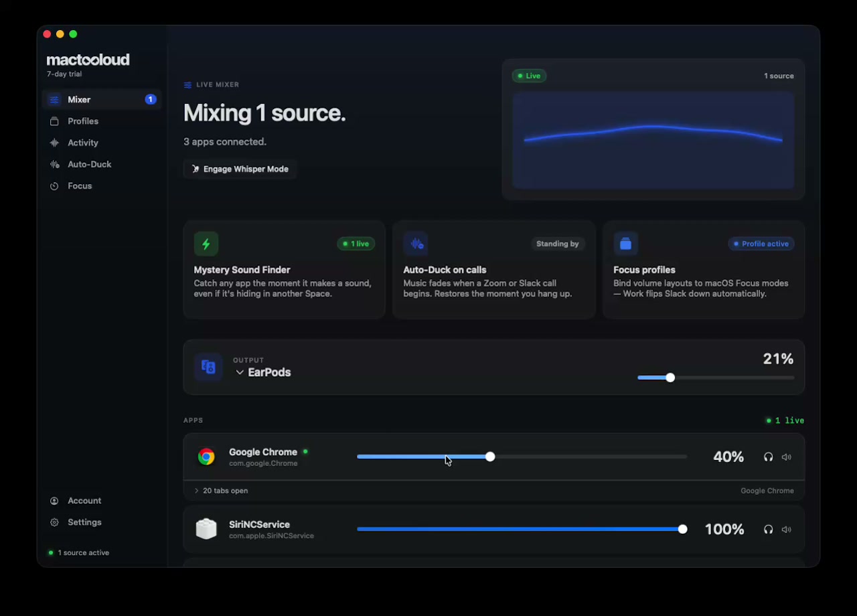Screen dimensions: 857x616
Task: Click the Profile active badge
Action: coord(761,244)
